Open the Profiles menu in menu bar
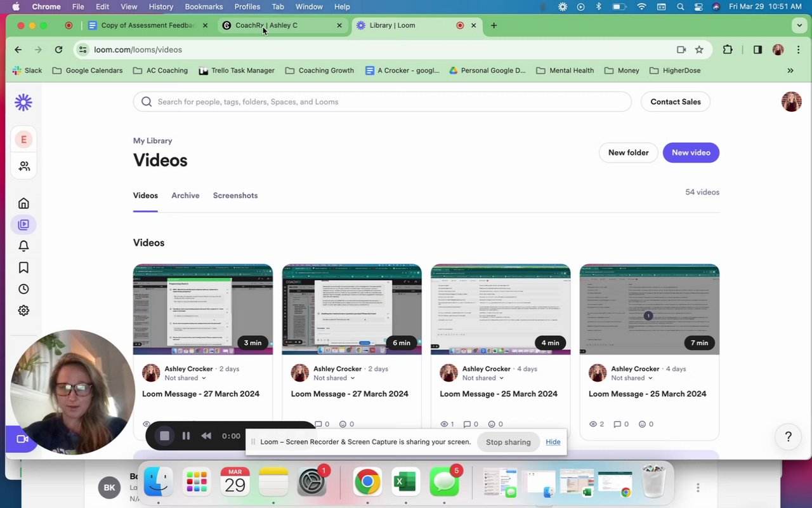 tap(247, 7)
